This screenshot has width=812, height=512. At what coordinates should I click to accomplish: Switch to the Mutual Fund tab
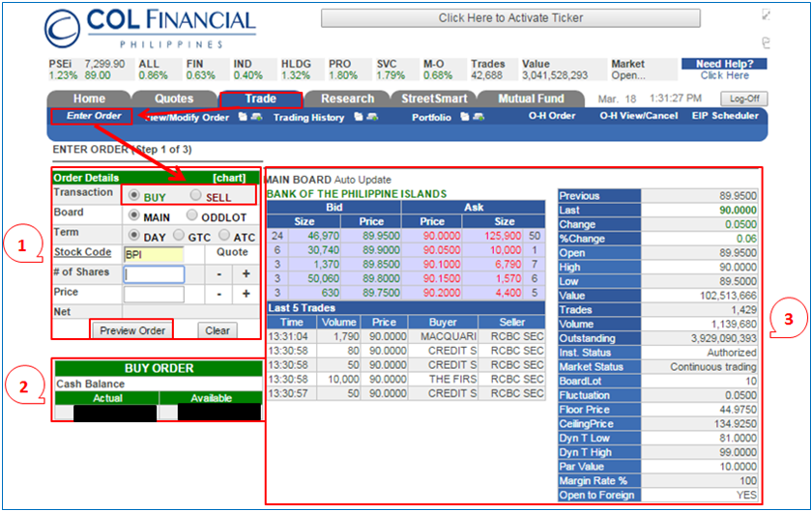point(532,99)
